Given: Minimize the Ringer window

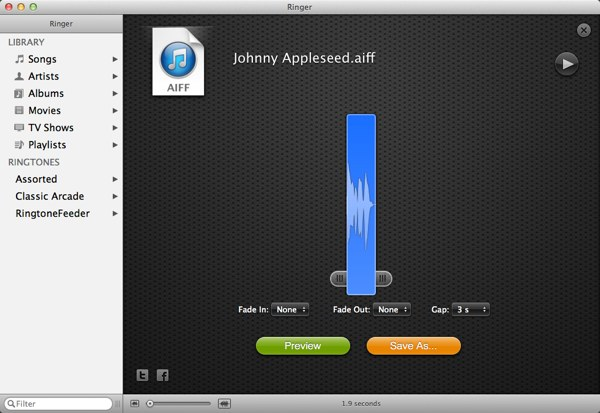Looking at the screenshot, I should (x=21, y=7).
